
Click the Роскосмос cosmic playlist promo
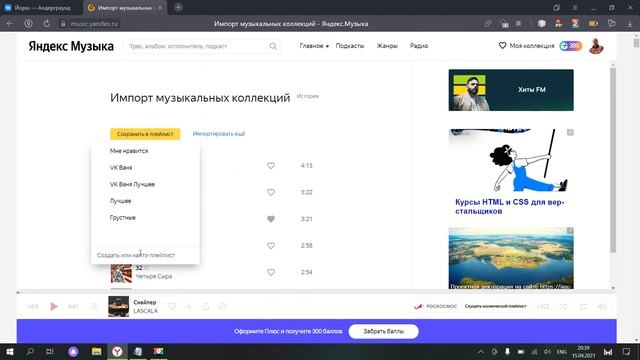point(470,306)
